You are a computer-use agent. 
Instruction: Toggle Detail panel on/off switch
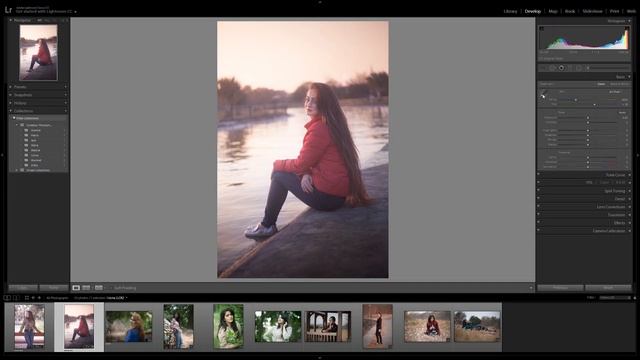[538, 198]
